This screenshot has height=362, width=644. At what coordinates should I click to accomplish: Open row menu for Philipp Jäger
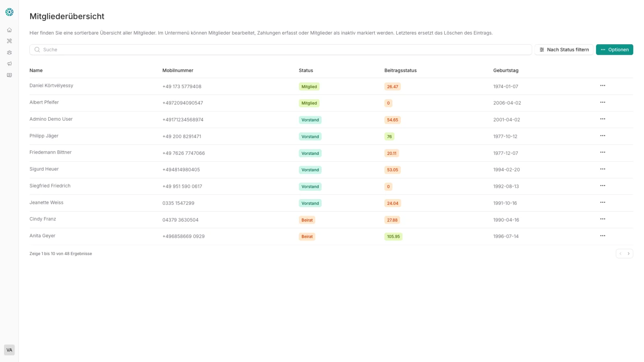603,136
